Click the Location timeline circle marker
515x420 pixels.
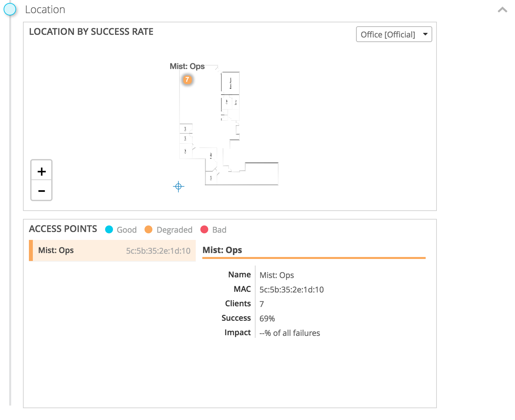pyautogui.click(x=10, y=9)
